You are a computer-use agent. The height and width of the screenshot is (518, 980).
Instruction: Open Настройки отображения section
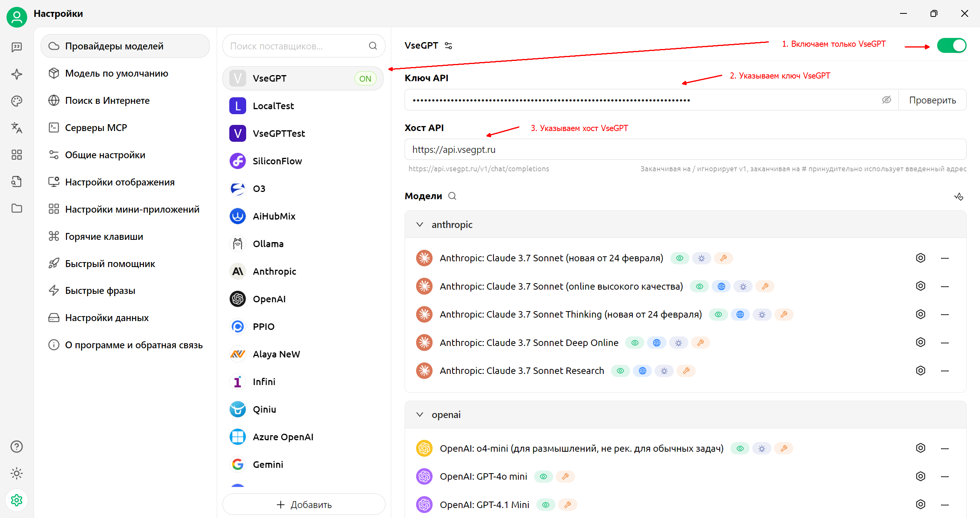125,182
